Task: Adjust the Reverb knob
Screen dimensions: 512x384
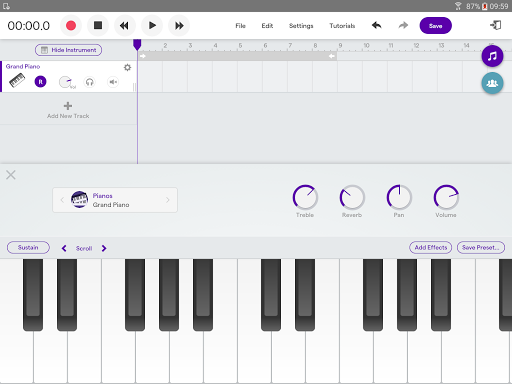Action: click(352, 197)
